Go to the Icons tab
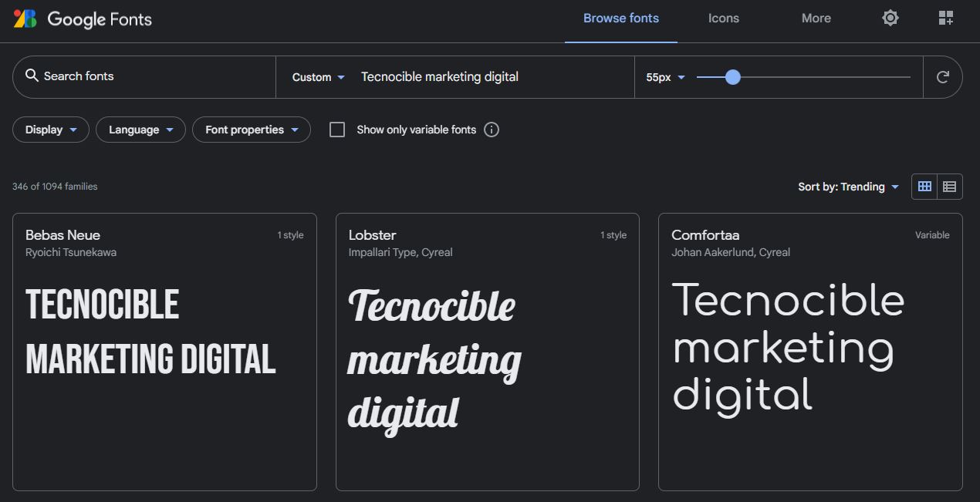 point(723,19)
